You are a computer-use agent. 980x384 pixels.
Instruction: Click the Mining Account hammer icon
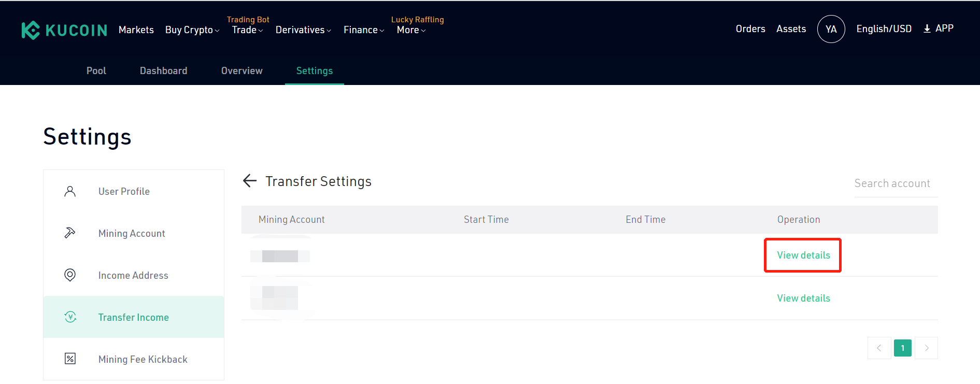coord(70,233)
